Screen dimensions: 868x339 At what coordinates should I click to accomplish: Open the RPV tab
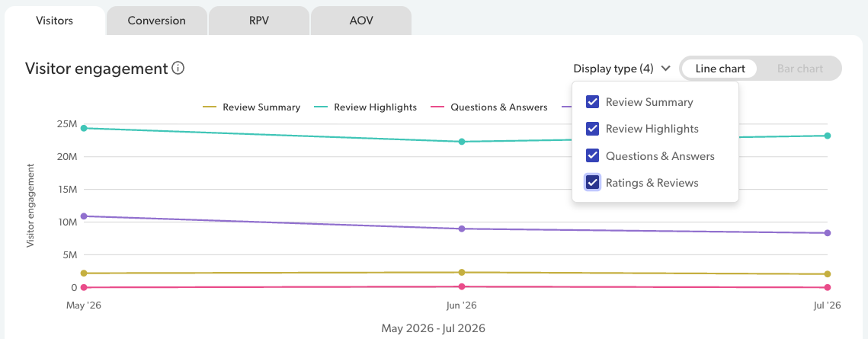[258, 21]
